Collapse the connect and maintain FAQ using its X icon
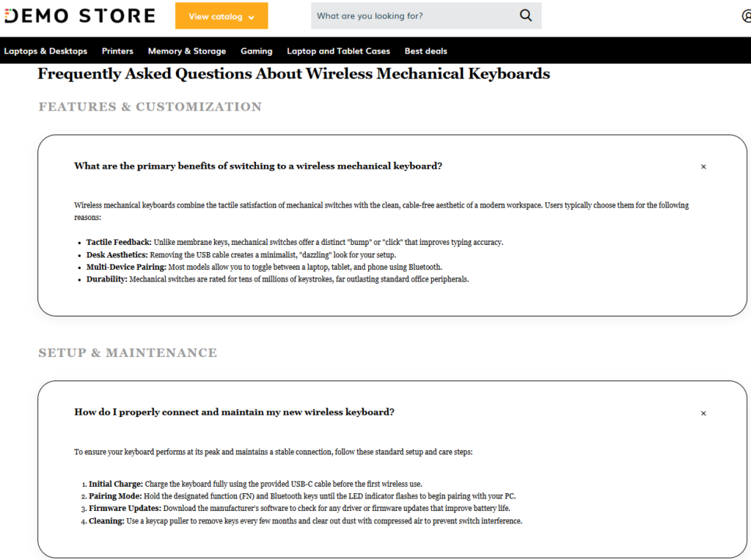This screenshot has width=751, height=560. coord(703,413)
